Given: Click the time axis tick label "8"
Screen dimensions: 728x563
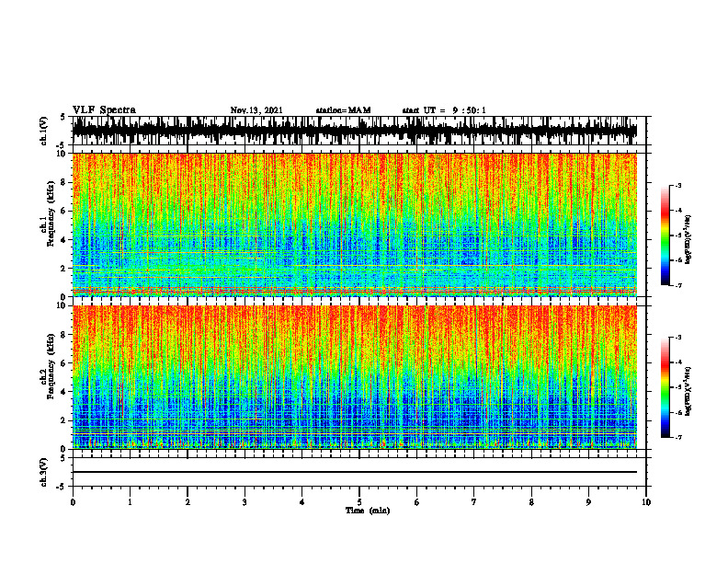Looking at the screenshot, I should (531, 502).
